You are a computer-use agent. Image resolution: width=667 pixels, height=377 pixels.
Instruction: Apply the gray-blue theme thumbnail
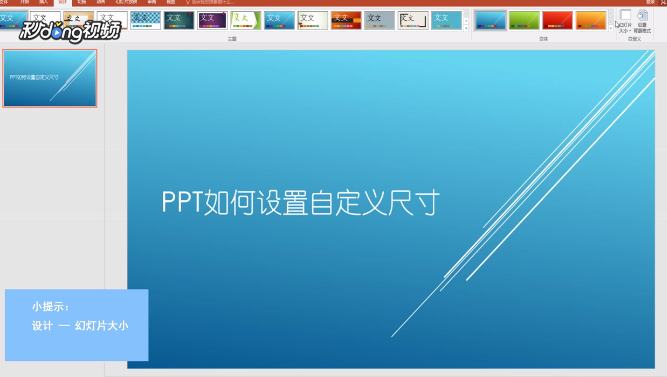click(379, 20)
